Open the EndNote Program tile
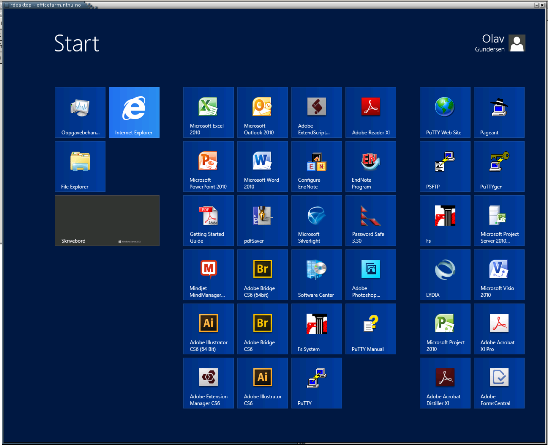 (x=370, y=166)
